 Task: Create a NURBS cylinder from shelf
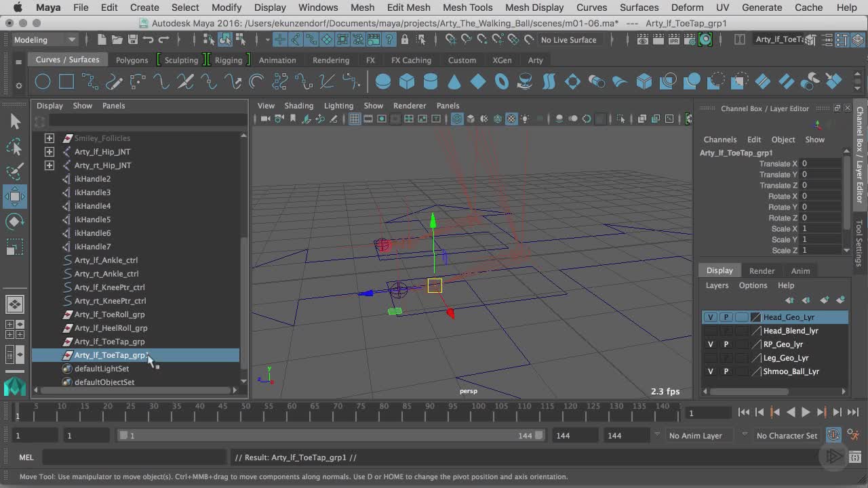[x=431, y=82]
